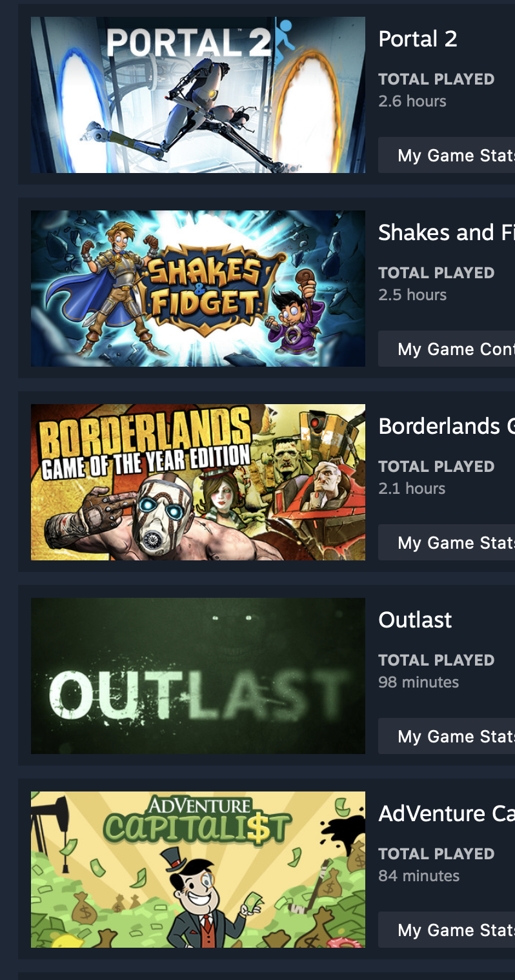Click the Portal 2 game title

(418, 39)
